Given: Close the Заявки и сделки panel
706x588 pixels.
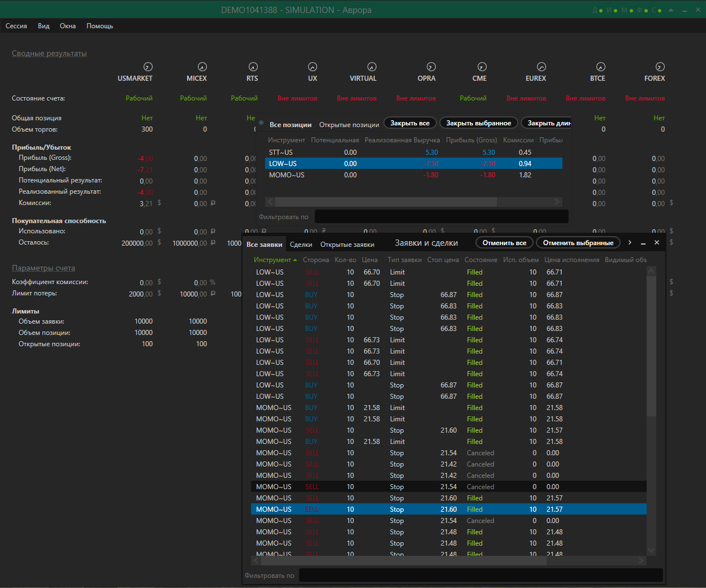Looking at the screenshot, I should click(657, 242).
